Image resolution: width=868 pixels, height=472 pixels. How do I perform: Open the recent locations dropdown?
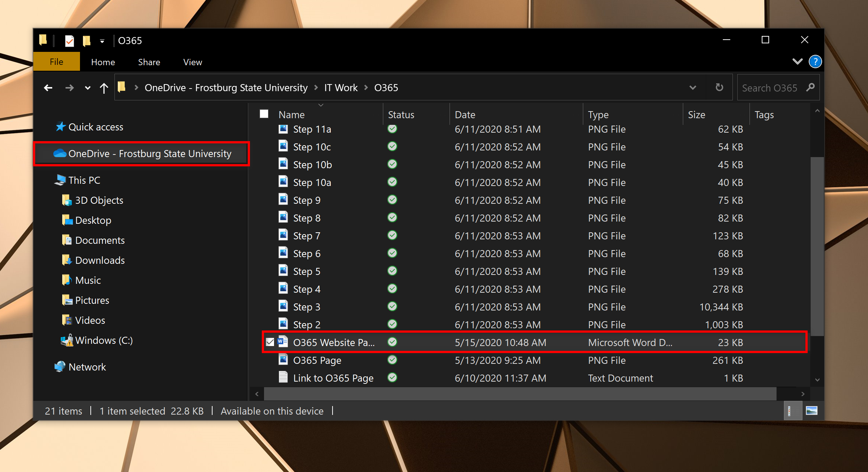click(x=87, y=88)
